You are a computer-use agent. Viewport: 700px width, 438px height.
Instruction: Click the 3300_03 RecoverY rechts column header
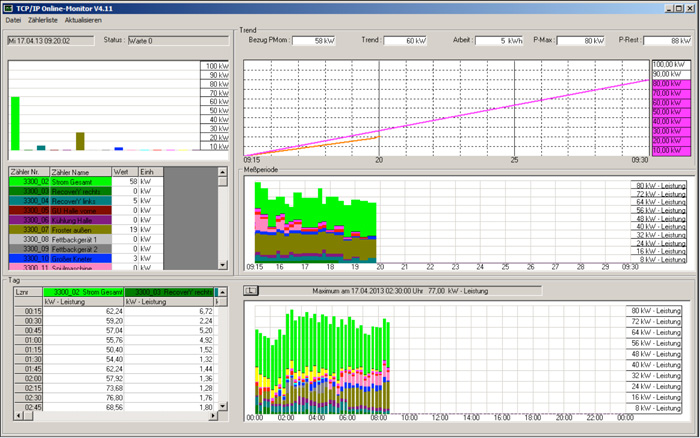(170, 291)
